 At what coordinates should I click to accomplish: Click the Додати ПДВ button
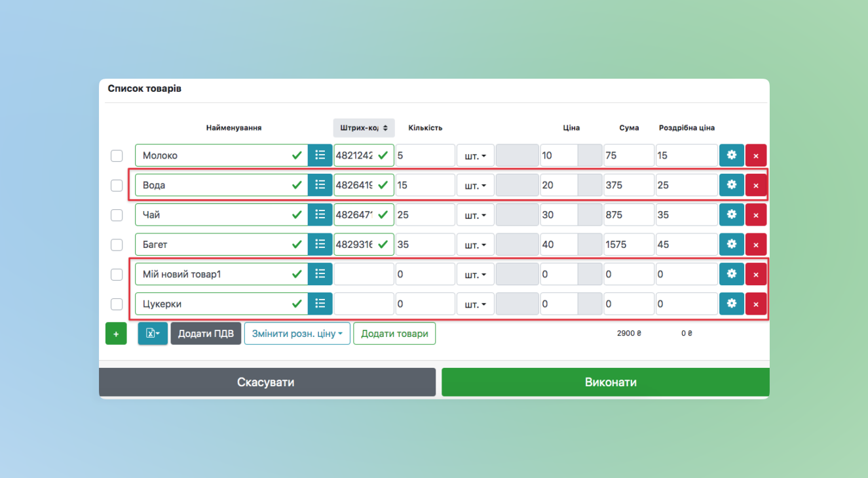point(206,334)
